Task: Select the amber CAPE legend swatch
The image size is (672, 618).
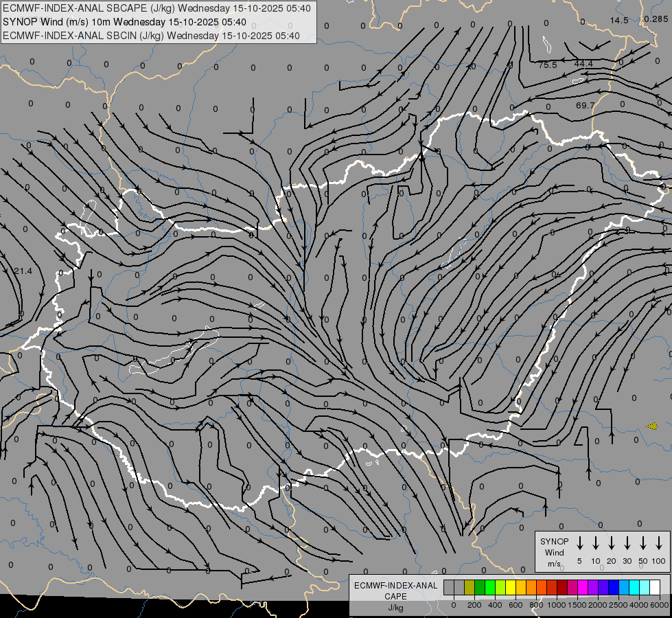Action: point(521,587)
